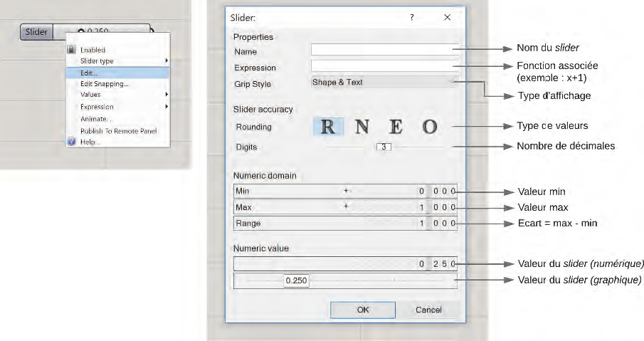Select the E (even numbers) rounding icon
644x341 pixels.
click(x=396, y=127)
